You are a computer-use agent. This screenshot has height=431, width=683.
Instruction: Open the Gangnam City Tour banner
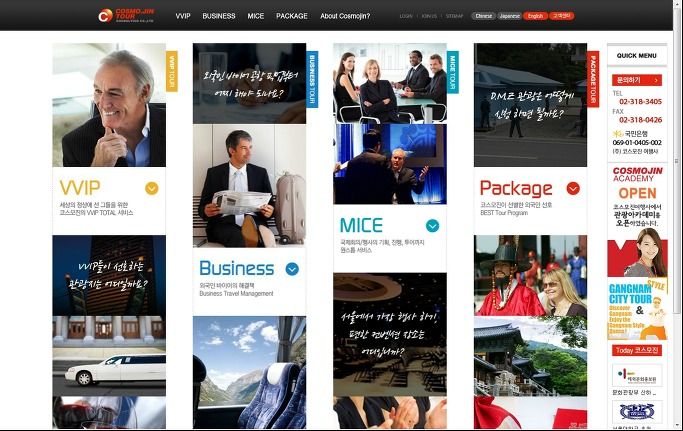click(637, 309)
